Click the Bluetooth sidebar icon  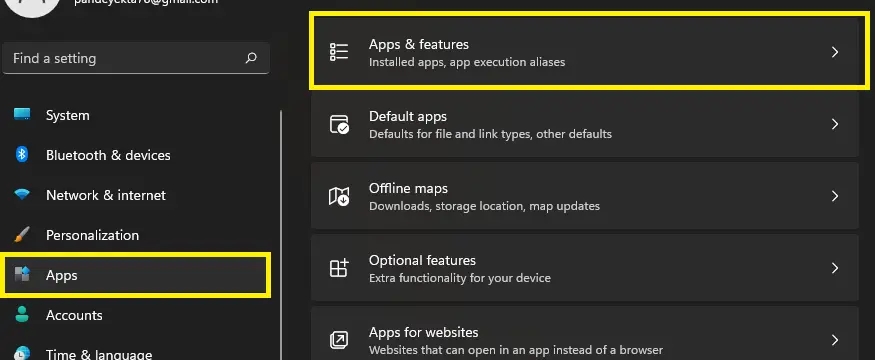(22, 155)
